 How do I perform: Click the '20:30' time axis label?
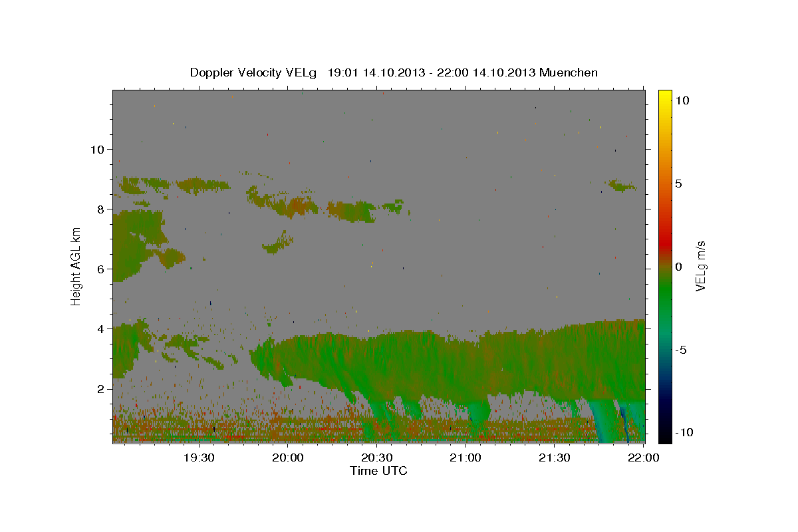click(x=377, y=458)
